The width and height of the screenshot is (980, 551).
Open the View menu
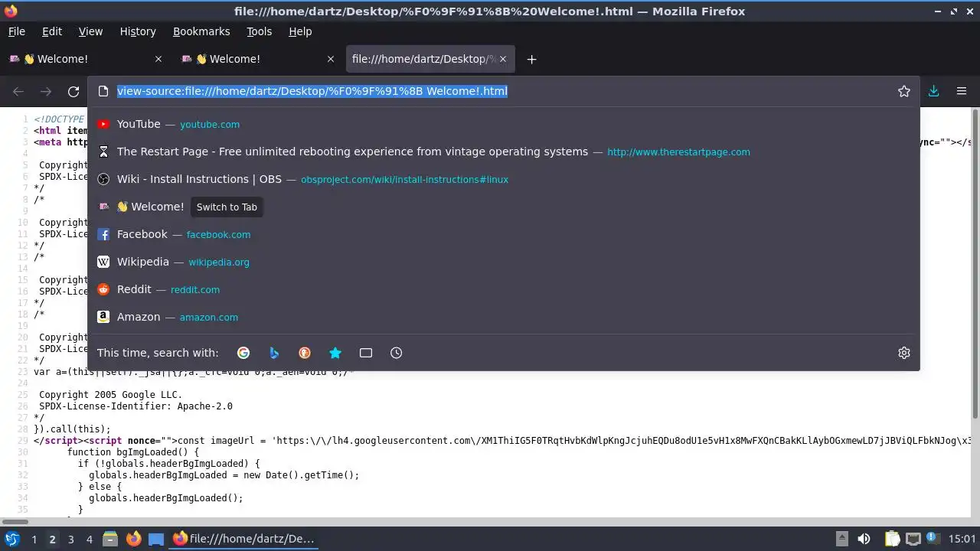click(x=90, y=31)
